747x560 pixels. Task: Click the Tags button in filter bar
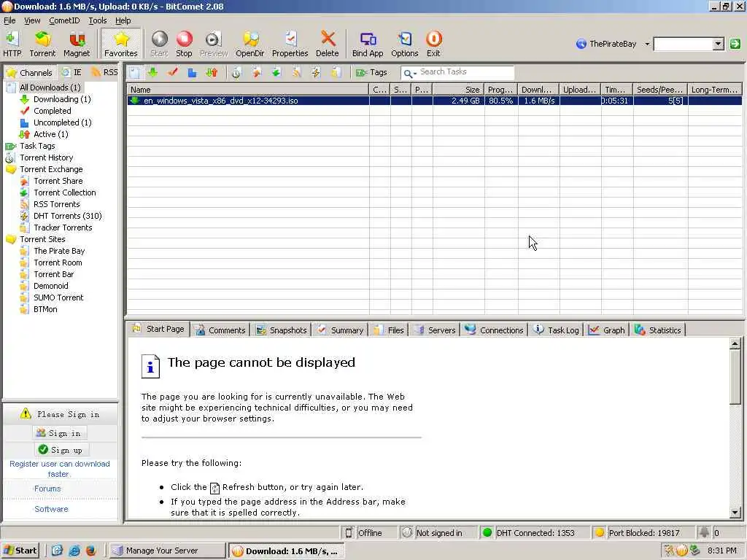[x=371, y=72]
